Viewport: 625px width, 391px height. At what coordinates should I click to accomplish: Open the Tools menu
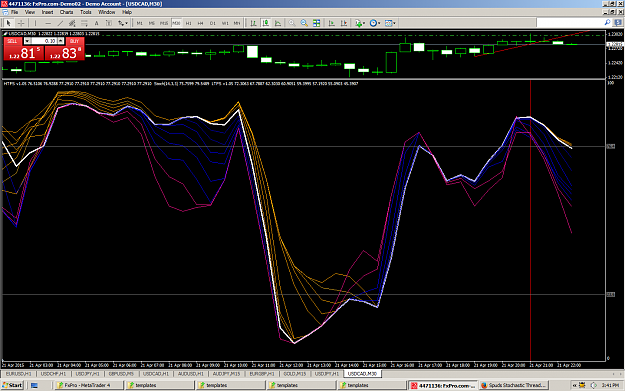point(86,12)
